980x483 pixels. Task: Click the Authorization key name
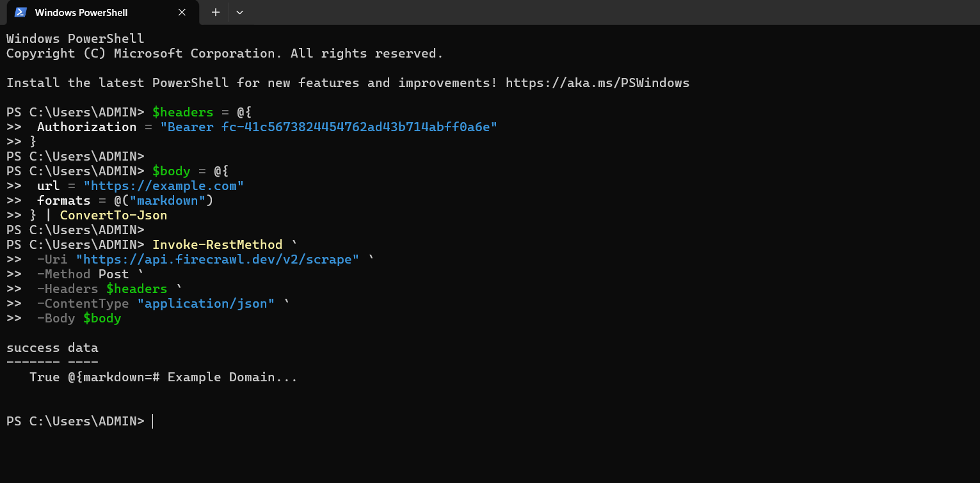click(x=86, y=127)
